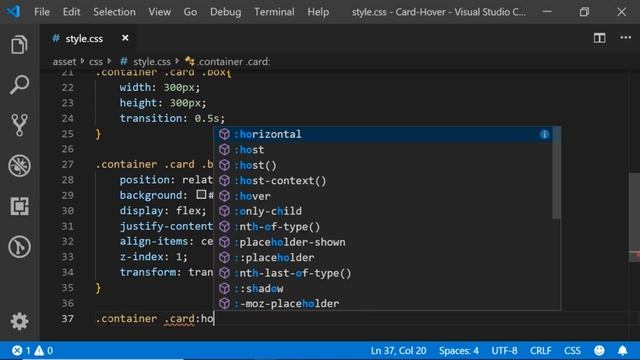Select the :host() suggestion

[384, 165]
